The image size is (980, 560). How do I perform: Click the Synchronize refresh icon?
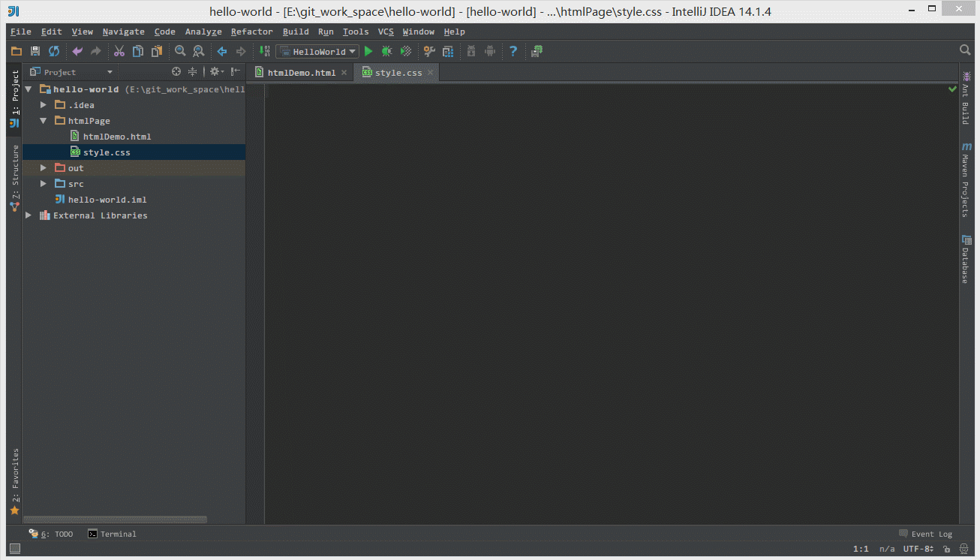54,51
